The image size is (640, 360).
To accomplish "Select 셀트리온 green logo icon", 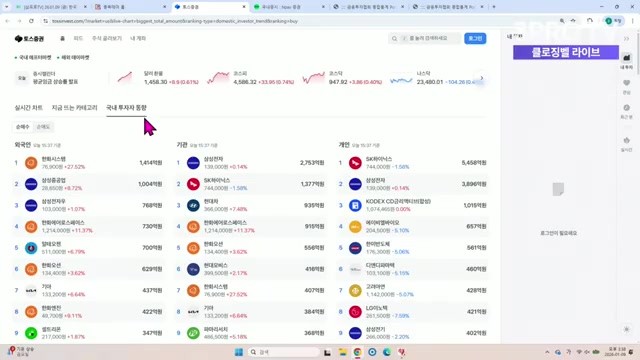I will (31, 333).
